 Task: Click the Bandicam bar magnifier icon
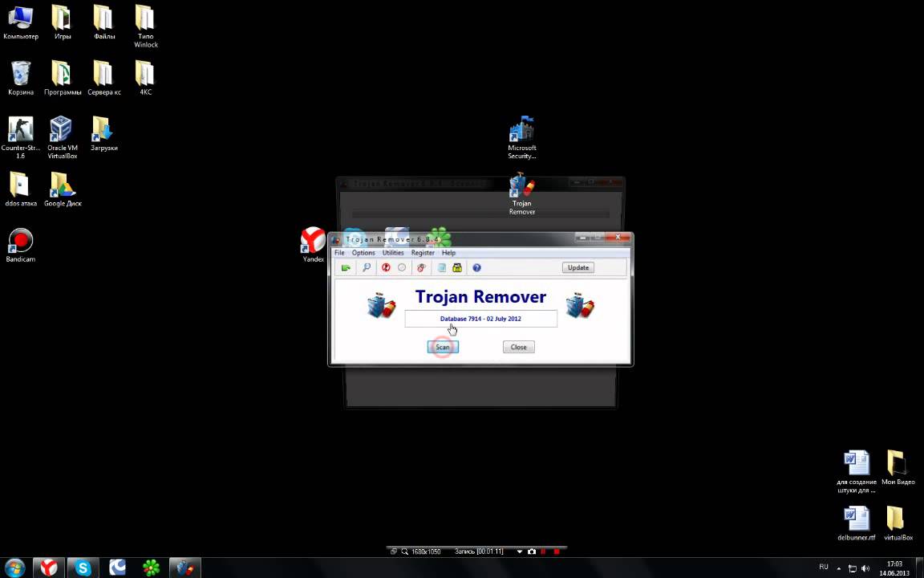[x=405, y=552]
